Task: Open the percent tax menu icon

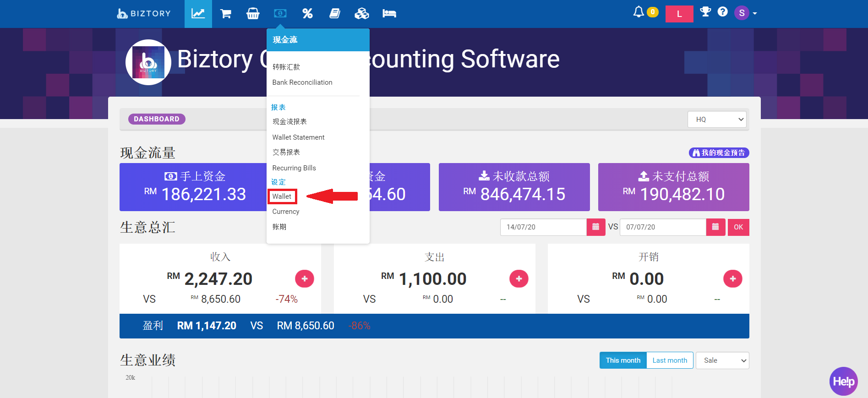Action: pos(308,14)
